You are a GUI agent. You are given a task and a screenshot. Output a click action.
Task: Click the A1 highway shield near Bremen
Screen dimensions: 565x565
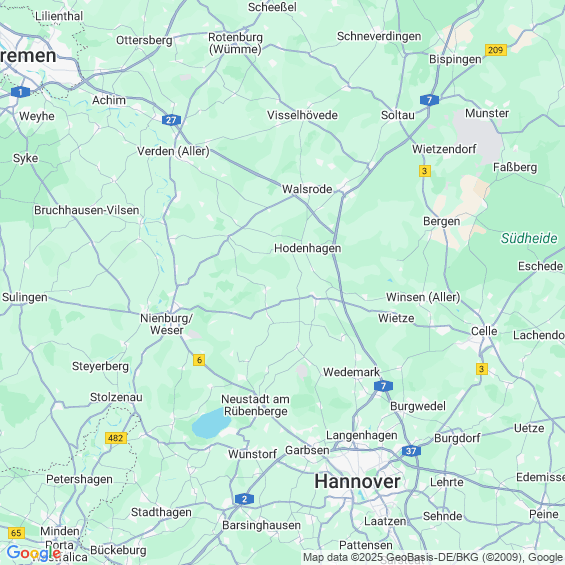click(21, 92)
